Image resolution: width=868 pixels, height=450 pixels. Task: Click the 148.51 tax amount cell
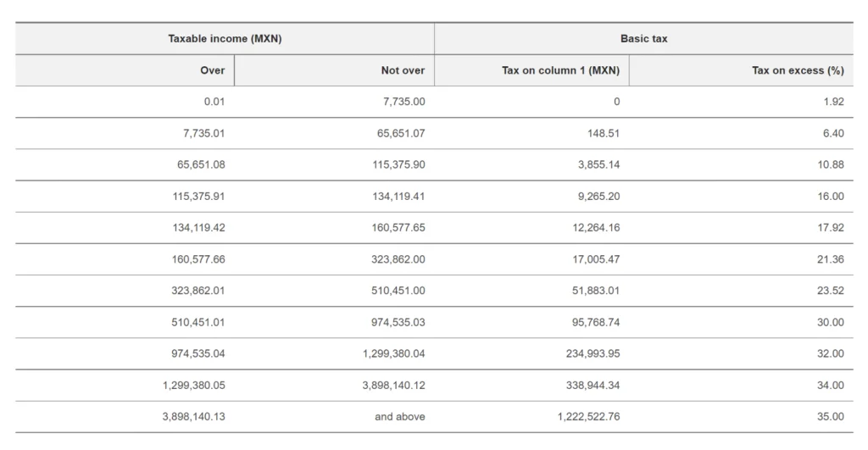(x=603, y=133)
